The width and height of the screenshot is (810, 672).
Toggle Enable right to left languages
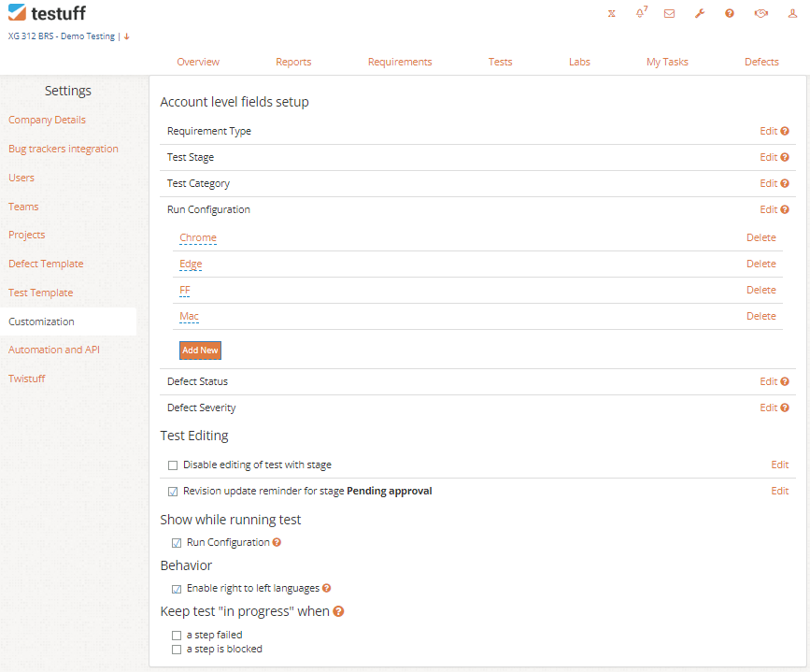click(177, 589)
